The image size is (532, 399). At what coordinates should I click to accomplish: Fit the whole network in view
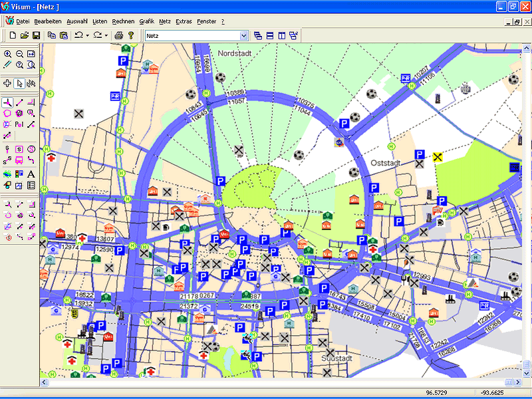[x=31, y=54]
